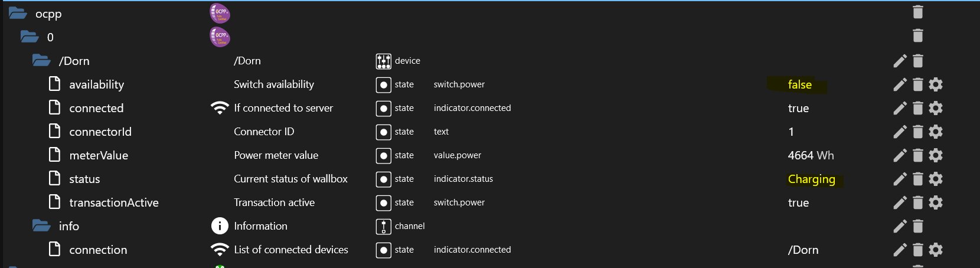Click the Charging status value
The height and width of the screenshot is (268, 980).
pyautogui.click(x=812, y=179)
